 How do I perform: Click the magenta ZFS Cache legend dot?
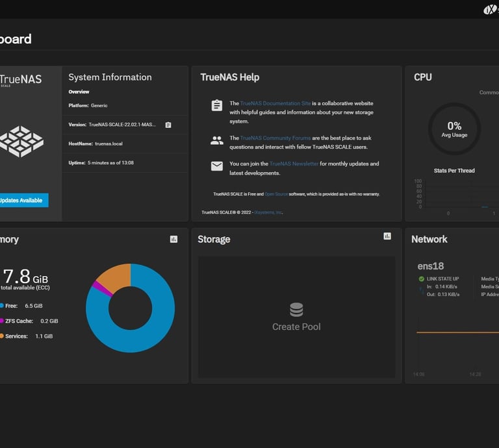pyautogui.click(x=1, y=321)
